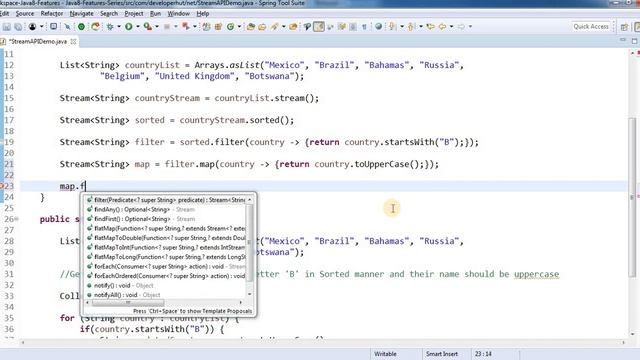Click the editor vertical scrollbar thumb
The width and height of the screenshot is (640, 360).
coord(632,197)
